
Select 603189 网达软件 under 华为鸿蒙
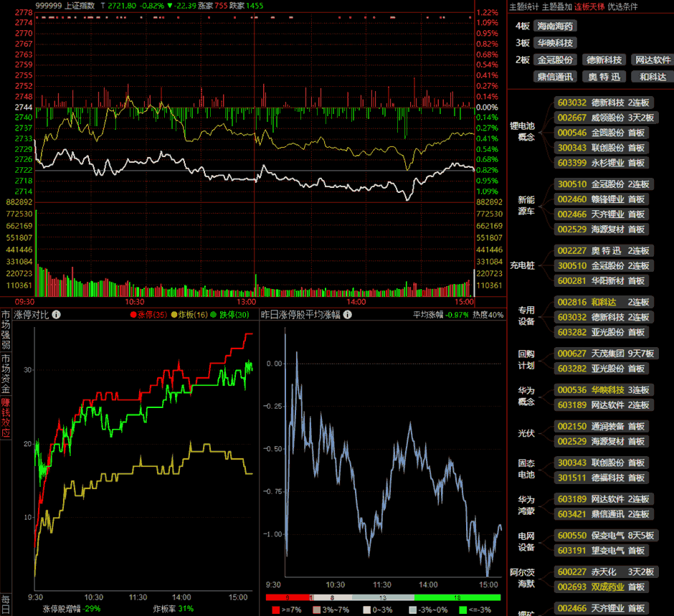click(x=604, y=499)
